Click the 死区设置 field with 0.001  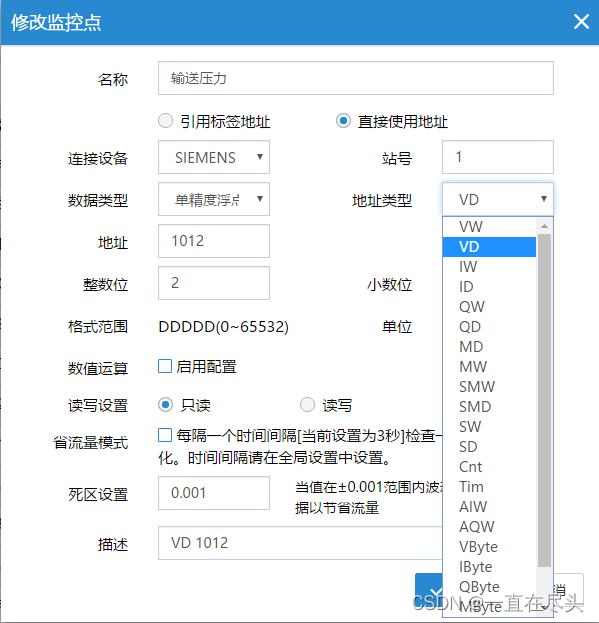click(x=214, y=493)
